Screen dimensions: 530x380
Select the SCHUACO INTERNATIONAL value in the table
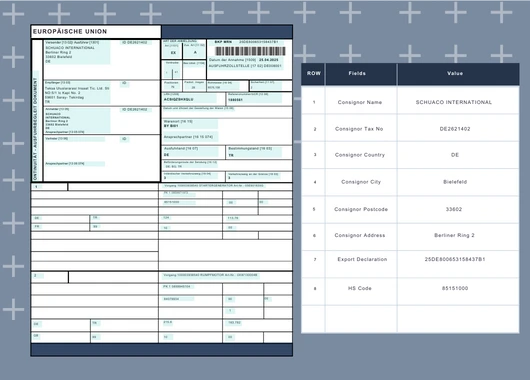click(454, 102)
